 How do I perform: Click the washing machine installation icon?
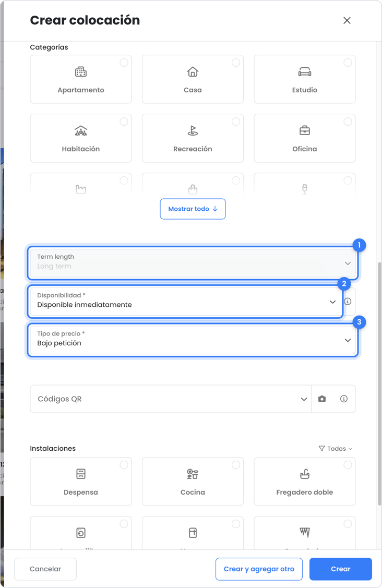tap(81, 533)
